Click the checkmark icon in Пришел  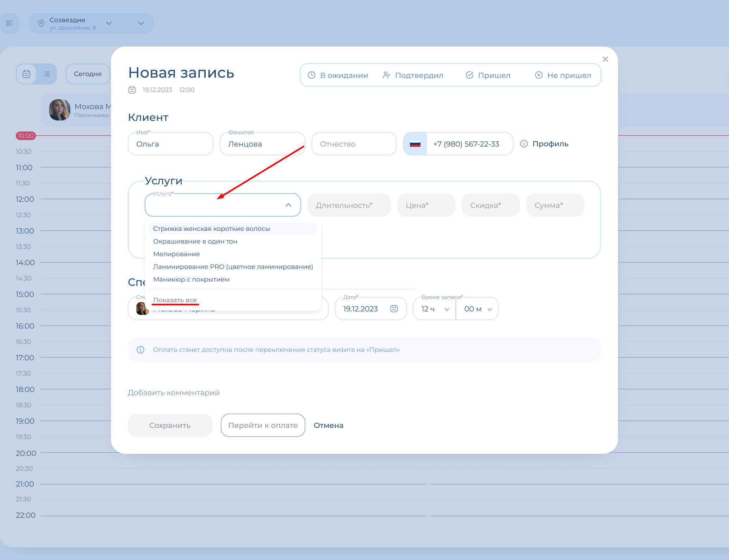click(469, 75)
